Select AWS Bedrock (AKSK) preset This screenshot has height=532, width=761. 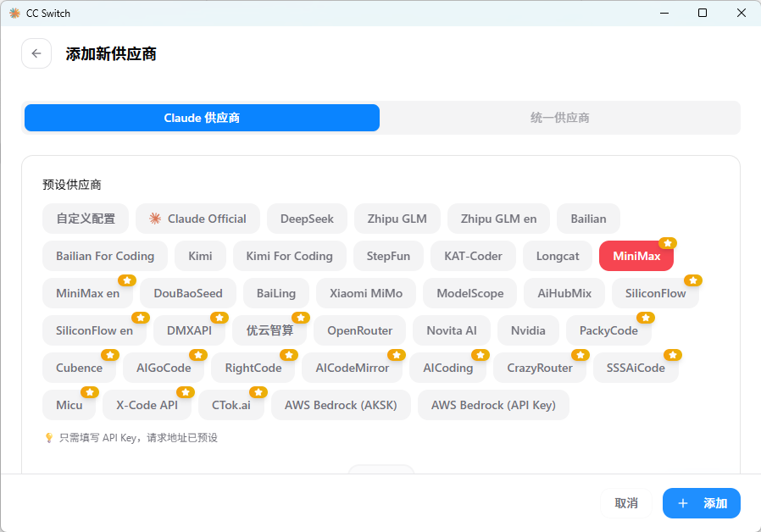click(341, 405)
